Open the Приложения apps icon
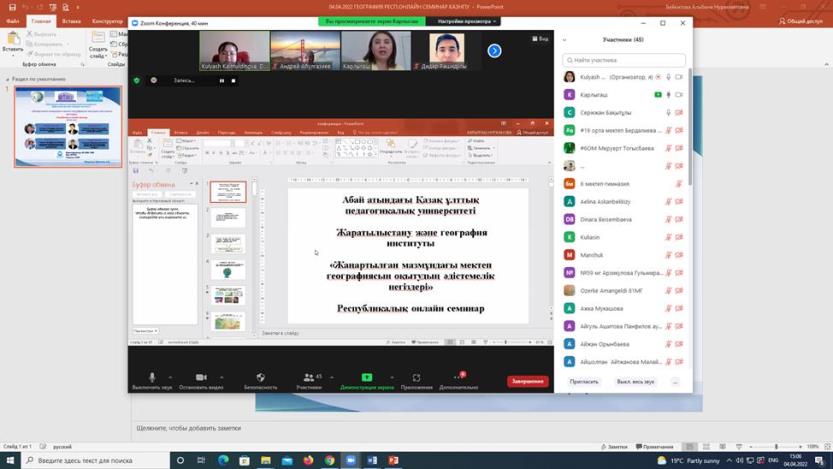Viewport: 833px width, 469px height. [x=417, y=378]
